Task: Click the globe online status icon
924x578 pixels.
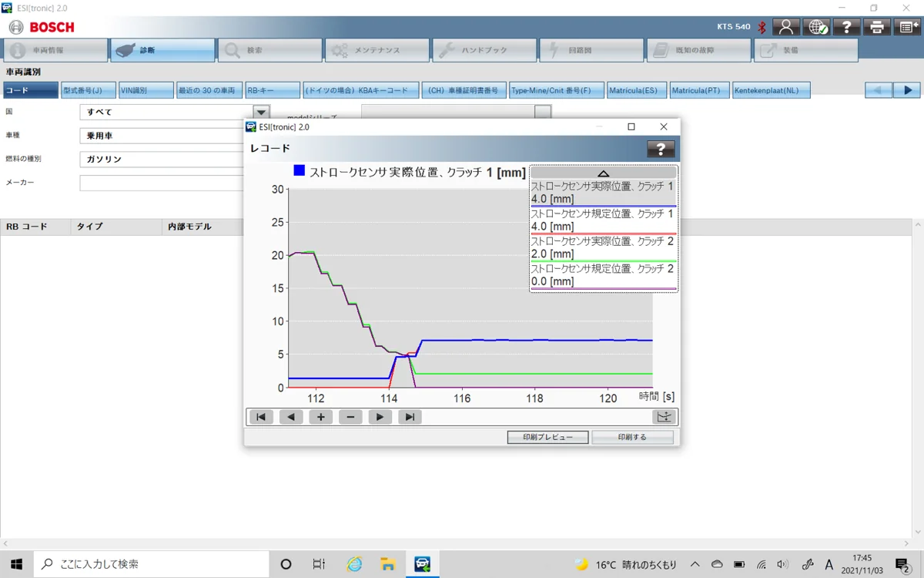Action: pyautogui.click(x=816, y=27)
